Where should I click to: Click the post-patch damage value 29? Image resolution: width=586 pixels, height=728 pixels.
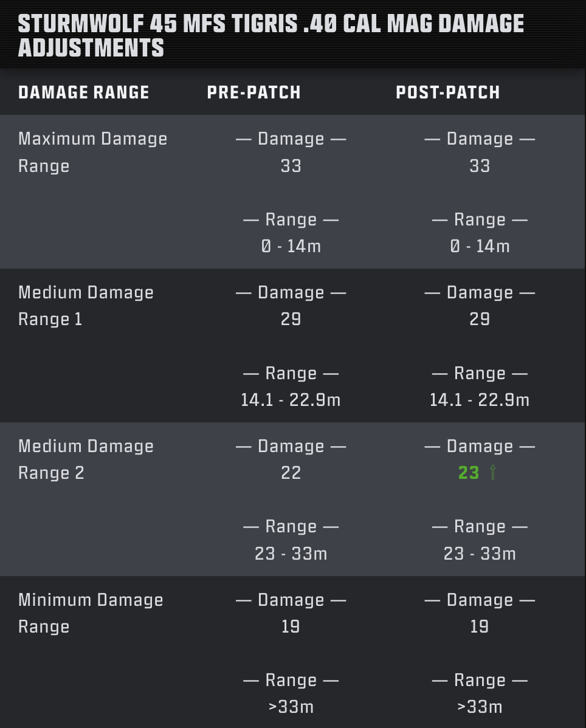tap(480, 319)
